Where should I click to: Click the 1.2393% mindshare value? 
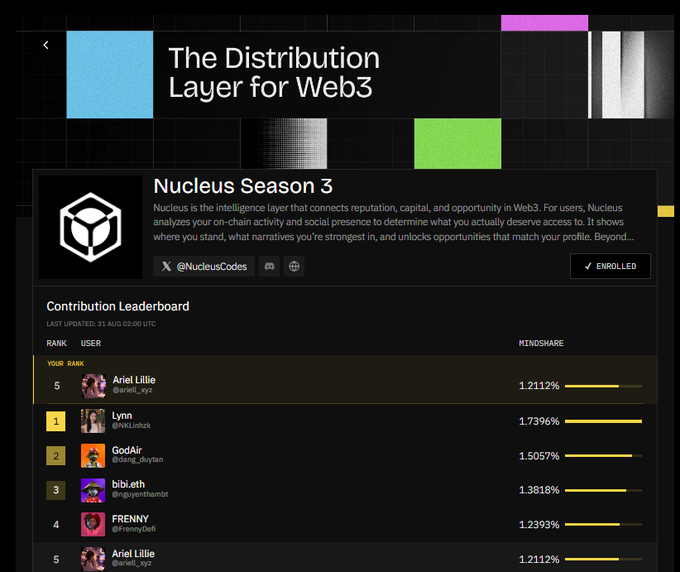(x=539, y=525)
